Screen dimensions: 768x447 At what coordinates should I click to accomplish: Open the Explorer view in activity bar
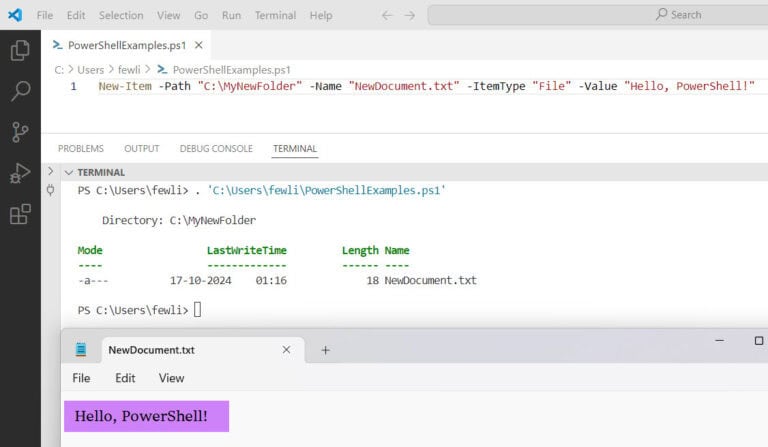[x=20, y=50]
